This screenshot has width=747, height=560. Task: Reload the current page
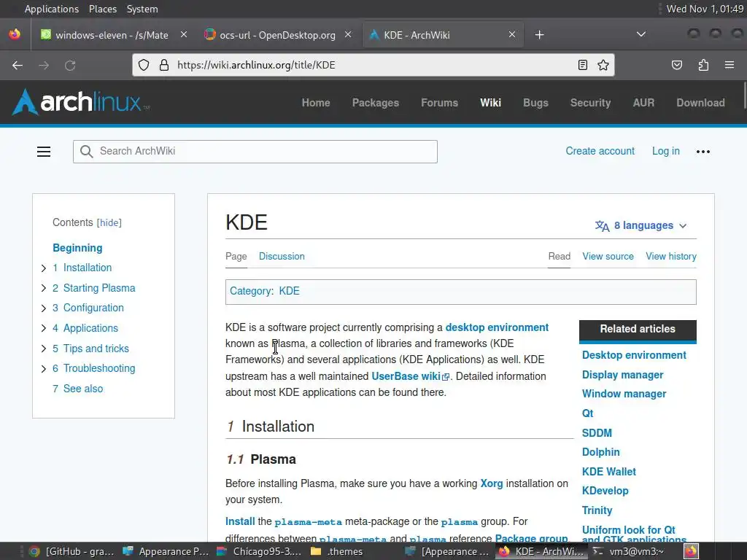(70, 65)
